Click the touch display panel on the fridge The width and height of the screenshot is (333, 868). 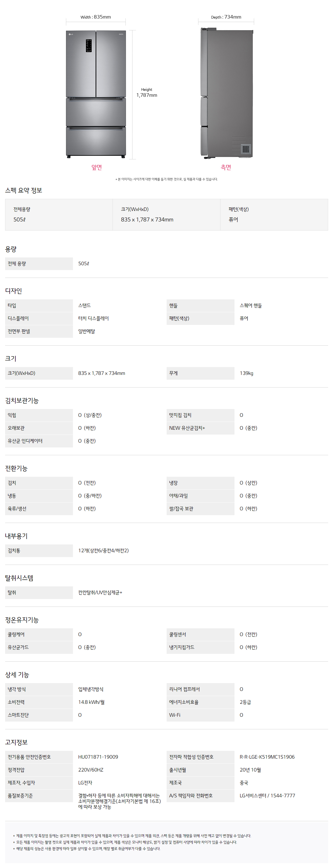click(x=88, y=45)
